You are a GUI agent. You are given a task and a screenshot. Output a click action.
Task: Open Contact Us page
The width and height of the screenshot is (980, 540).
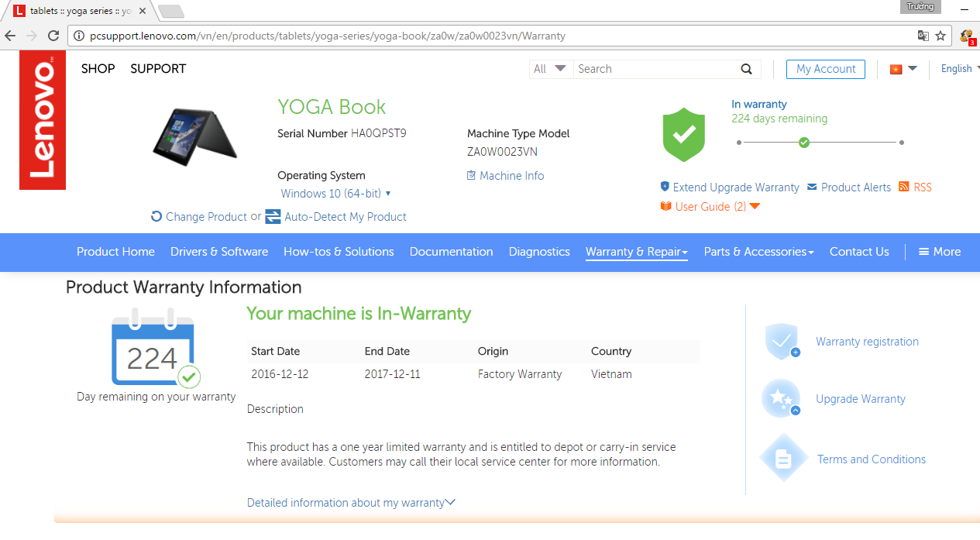pos(859,252)
